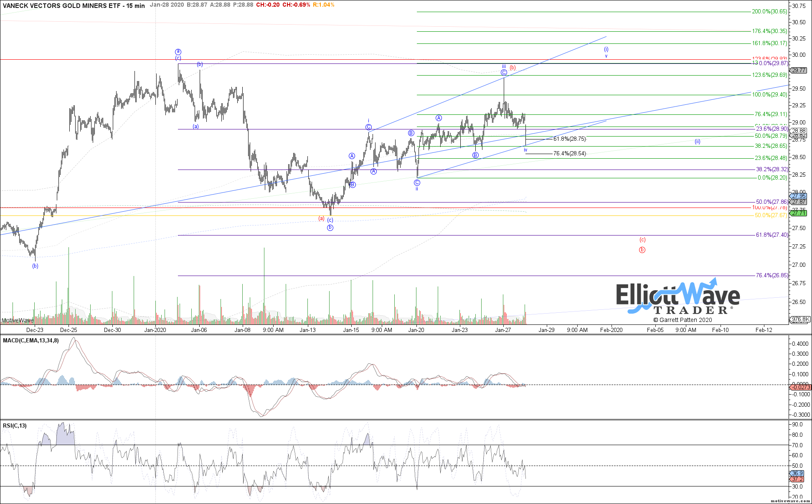Select the 123.6%(29.69) Fibonacci label
Viewport: 812px width, 504px height.
tap(769, 75)
